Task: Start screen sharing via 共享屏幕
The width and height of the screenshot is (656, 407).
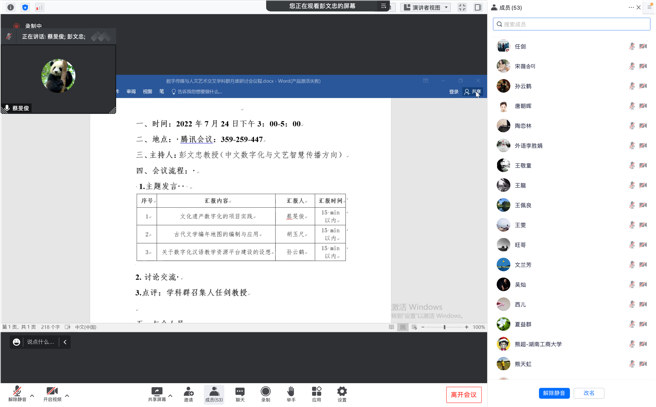Action: pyautogui.click(x=157, y=392)
